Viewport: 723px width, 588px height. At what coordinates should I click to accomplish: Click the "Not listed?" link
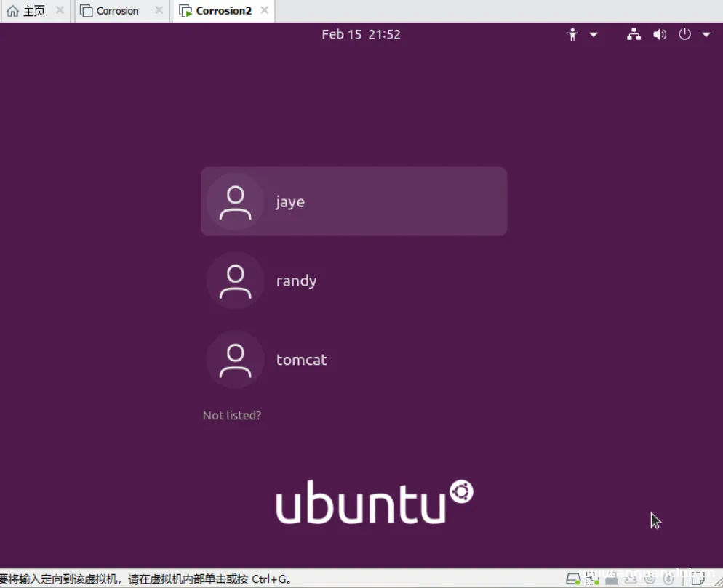point(231,416)
